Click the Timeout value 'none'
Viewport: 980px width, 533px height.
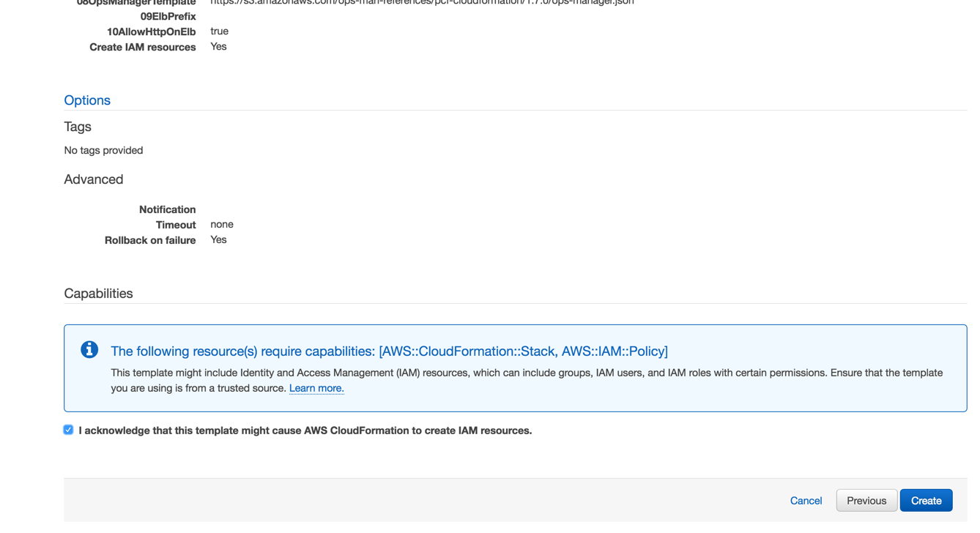click(x=221, y=225)
